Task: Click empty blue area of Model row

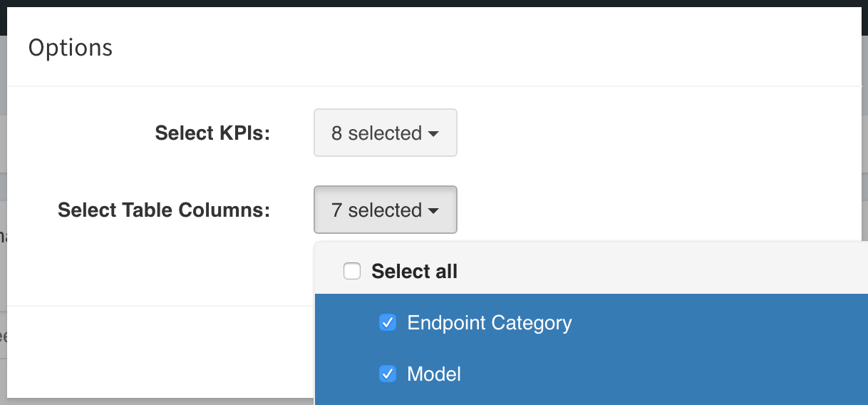Action: [663, 374]
